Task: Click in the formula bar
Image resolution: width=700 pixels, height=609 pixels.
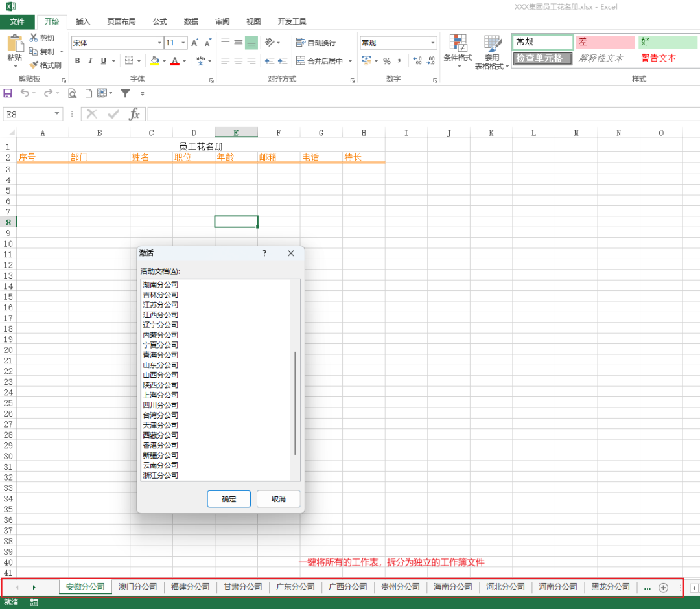Action: [423, 114]
